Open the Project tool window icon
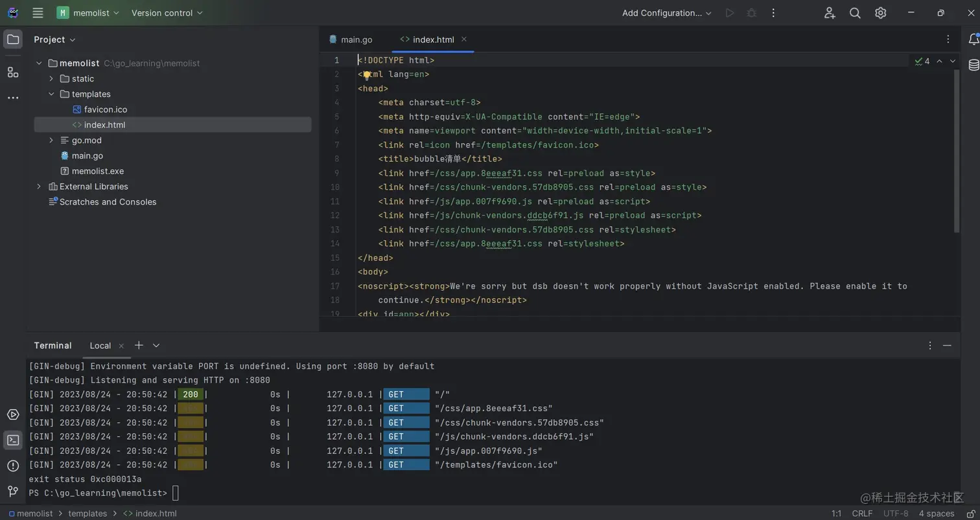The width and height of the screenshot is (980, 520). coord(13,40)
